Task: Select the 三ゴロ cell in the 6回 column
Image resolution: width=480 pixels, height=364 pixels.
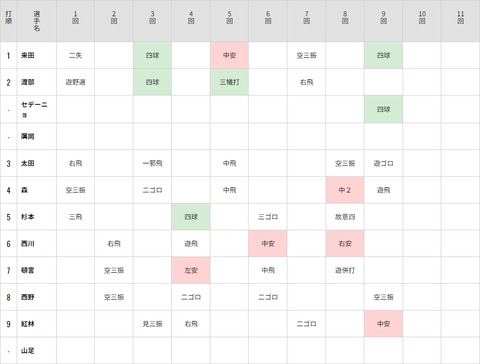Action: click(268, 217)
